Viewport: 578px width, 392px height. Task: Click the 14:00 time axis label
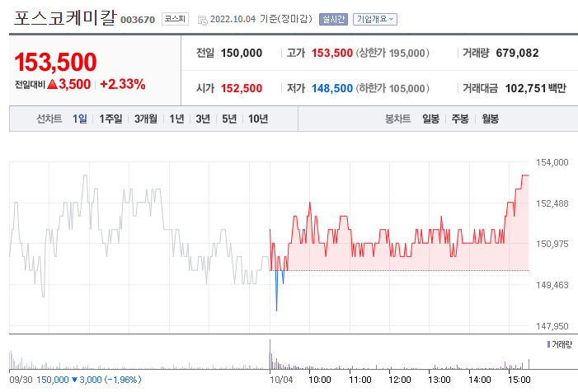coord(480,380)
